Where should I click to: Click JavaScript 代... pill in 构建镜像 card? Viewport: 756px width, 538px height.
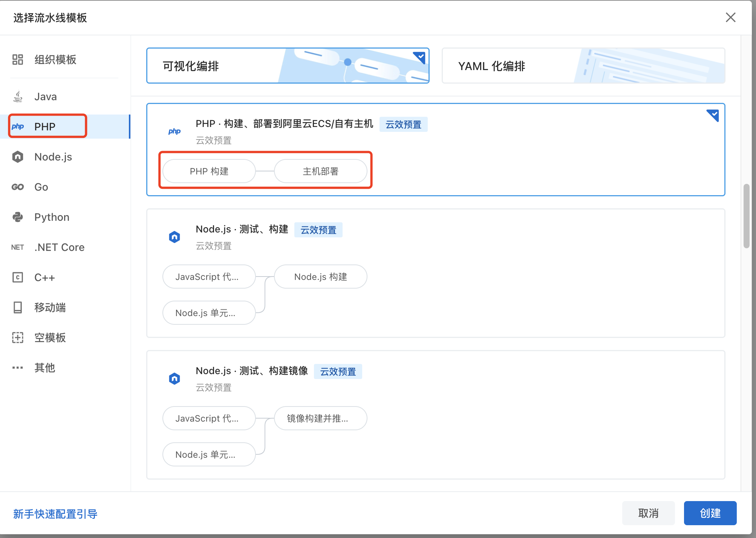(209, 418)
